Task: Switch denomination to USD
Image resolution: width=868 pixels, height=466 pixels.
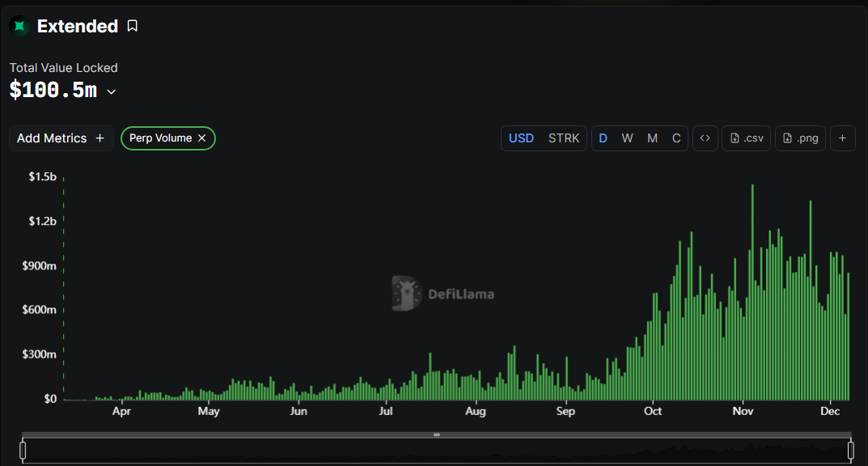Action: point(521,138)
